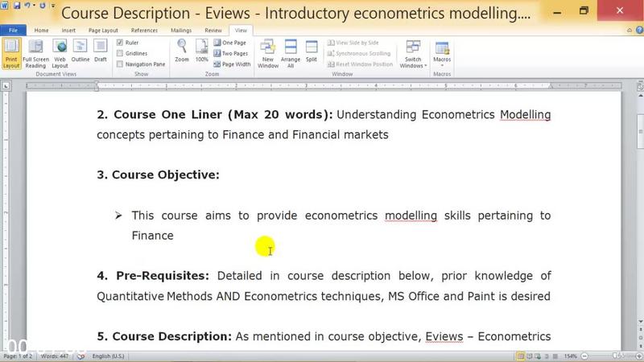
Task: Undo last action in Quick Access Toolbar
Action: click(x=27, y=6)
